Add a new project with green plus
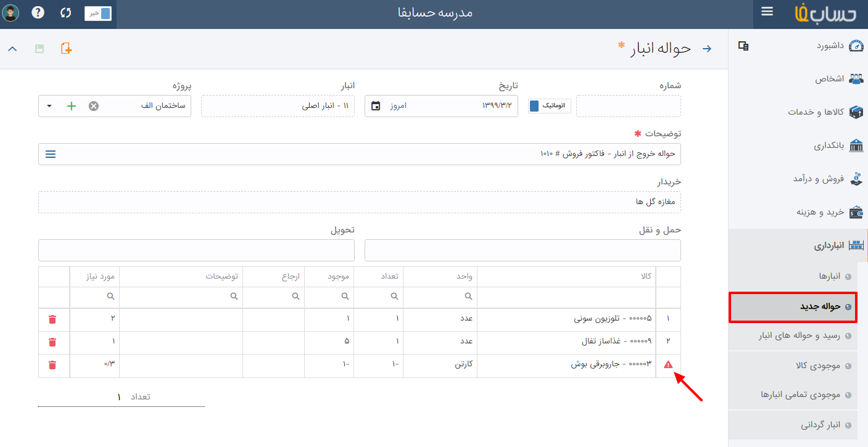This screenshot has width=868, height=447. (72, 106)
